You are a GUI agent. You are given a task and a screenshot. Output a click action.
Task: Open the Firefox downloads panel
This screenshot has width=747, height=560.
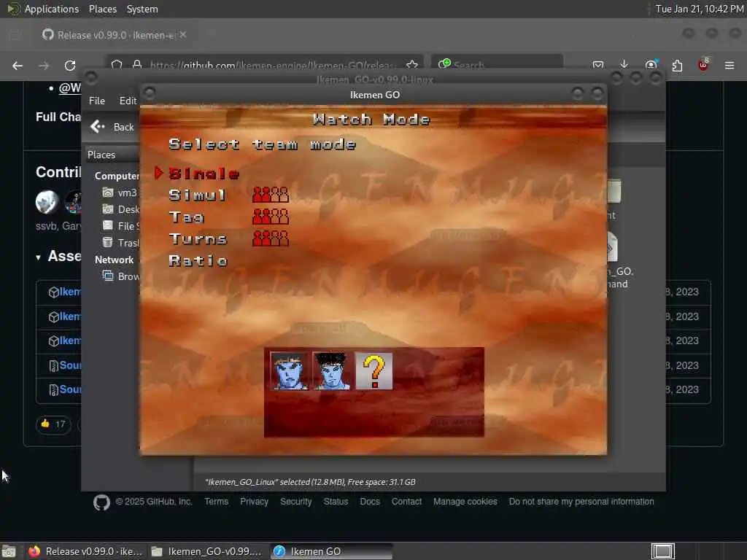pos(624,65)
